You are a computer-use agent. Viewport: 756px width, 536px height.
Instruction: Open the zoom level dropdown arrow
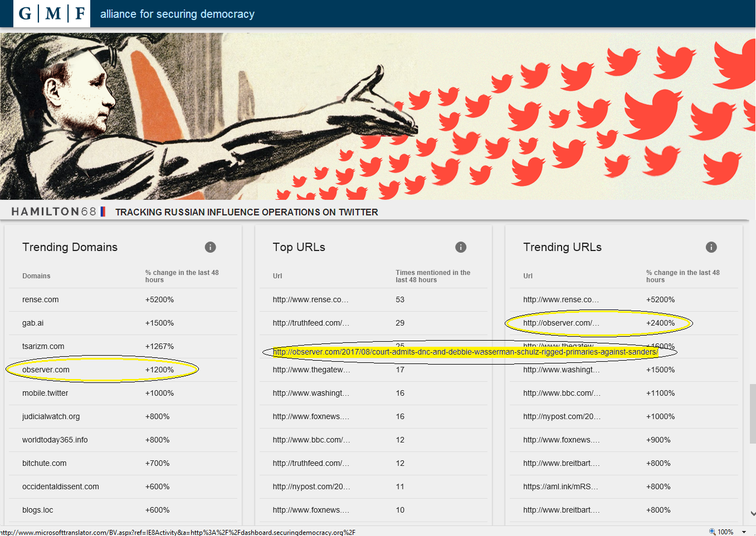click(744, 532)
